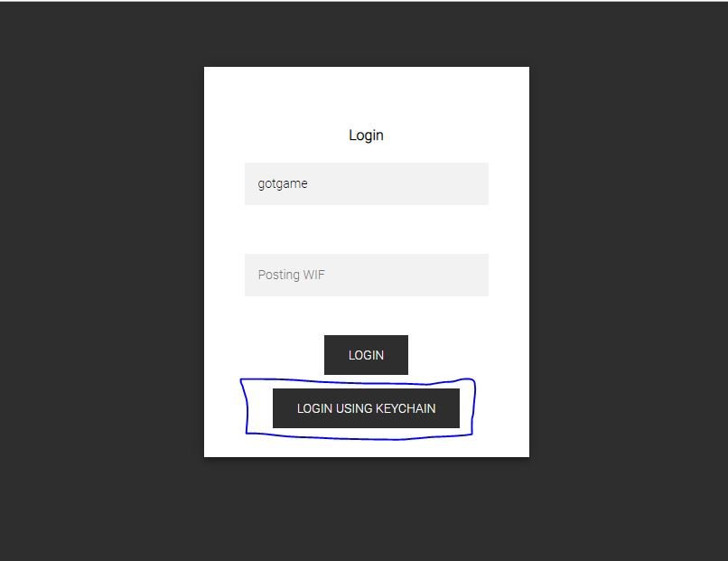Click empty right side of username field

(418, 183)
